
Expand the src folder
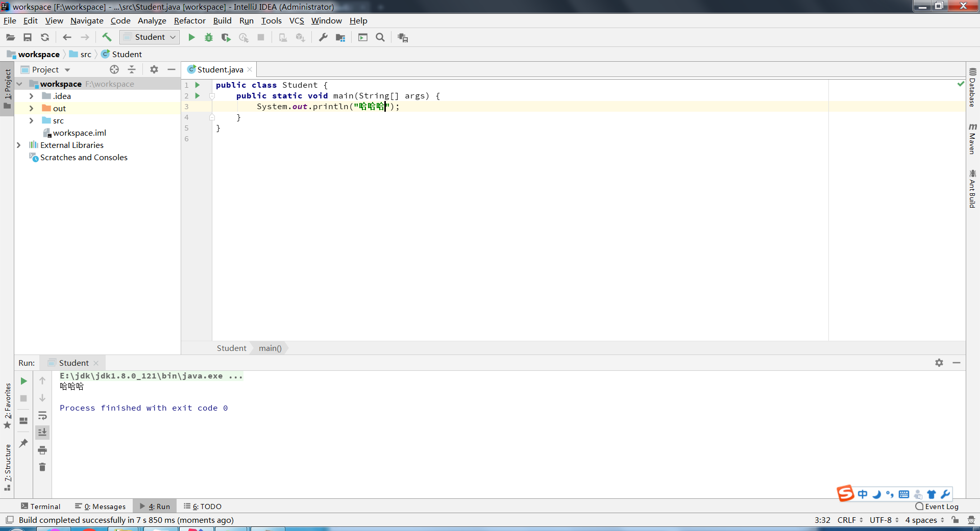[31, 120]
